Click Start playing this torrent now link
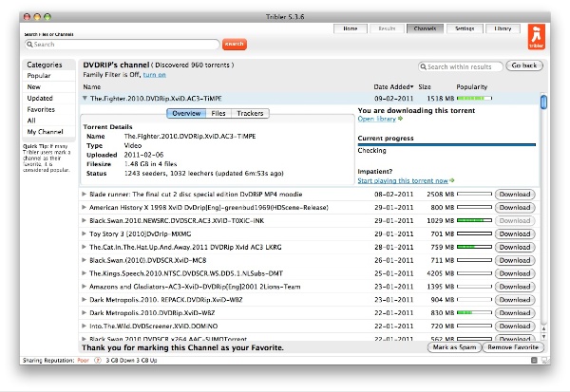 click(403, 180)
